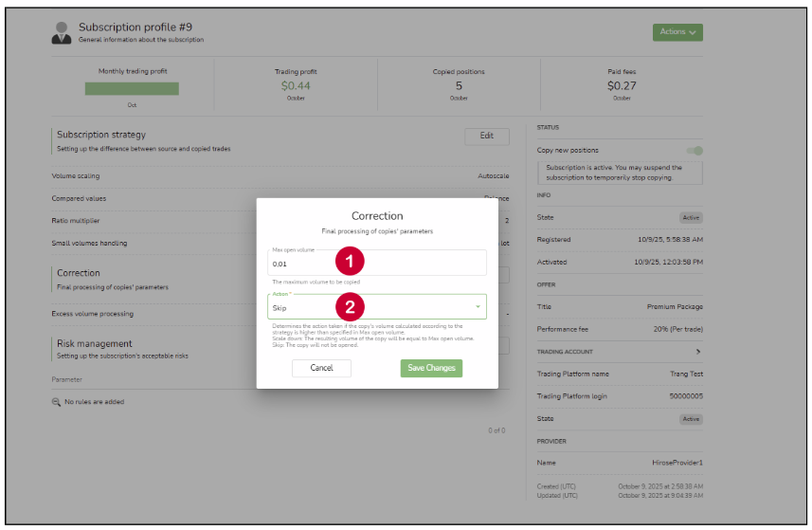The height and width of the screenshot is (530, 812).
Task: Save changes in the Correction dialog
Action: click(431, 368)
